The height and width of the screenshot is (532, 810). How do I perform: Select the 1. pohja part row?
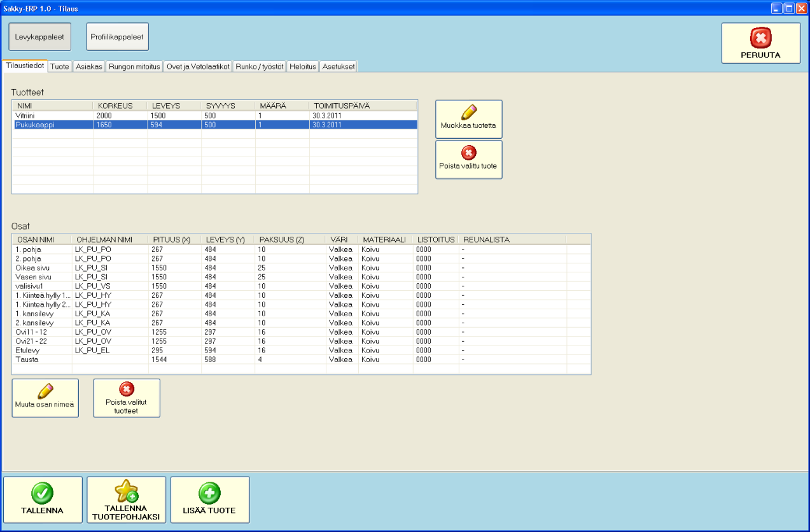click(302, 249)
